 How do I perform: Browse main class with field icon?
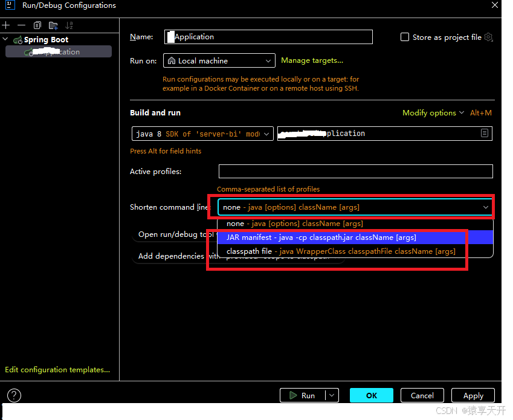point(485,133)
